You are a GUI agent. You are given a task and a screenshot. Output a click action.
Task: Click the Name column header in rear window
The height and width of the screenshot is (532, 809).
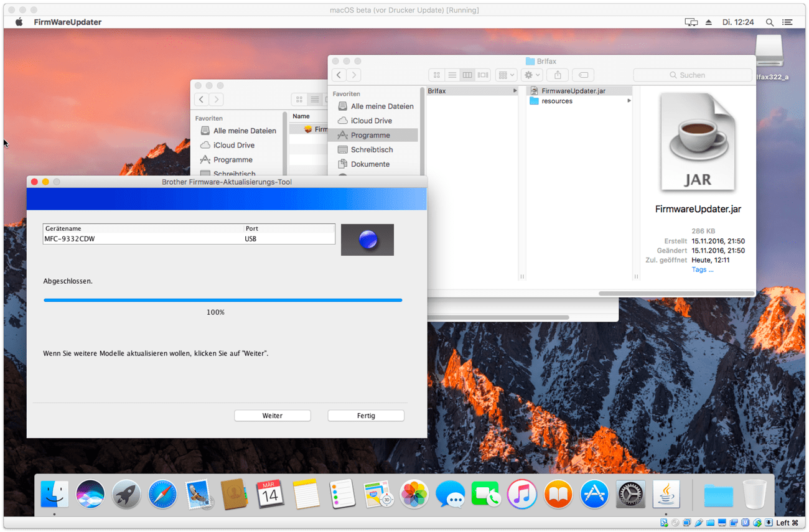301,116
